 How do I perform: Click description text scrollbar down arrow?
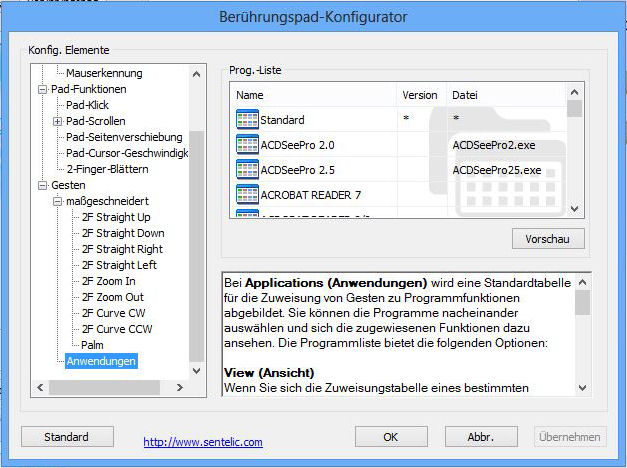tap(583, 388)
